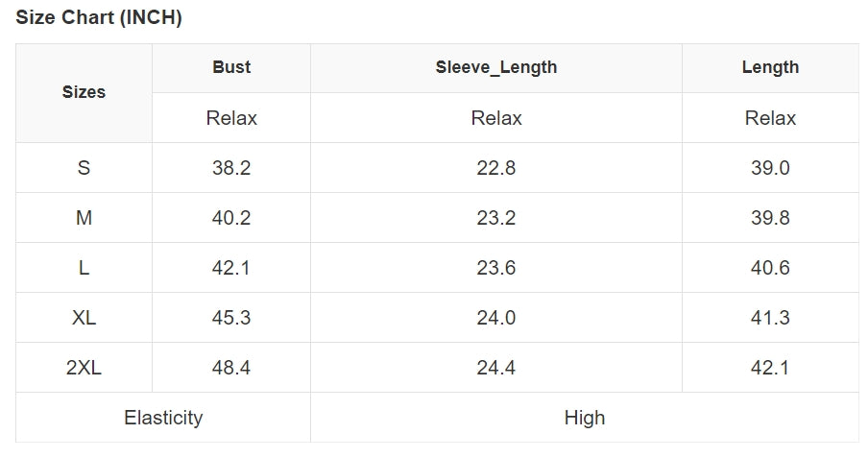This screenshot has width=868, height=458.
Task: Select the Sizes column header
Action: click(x=84, y=92)
